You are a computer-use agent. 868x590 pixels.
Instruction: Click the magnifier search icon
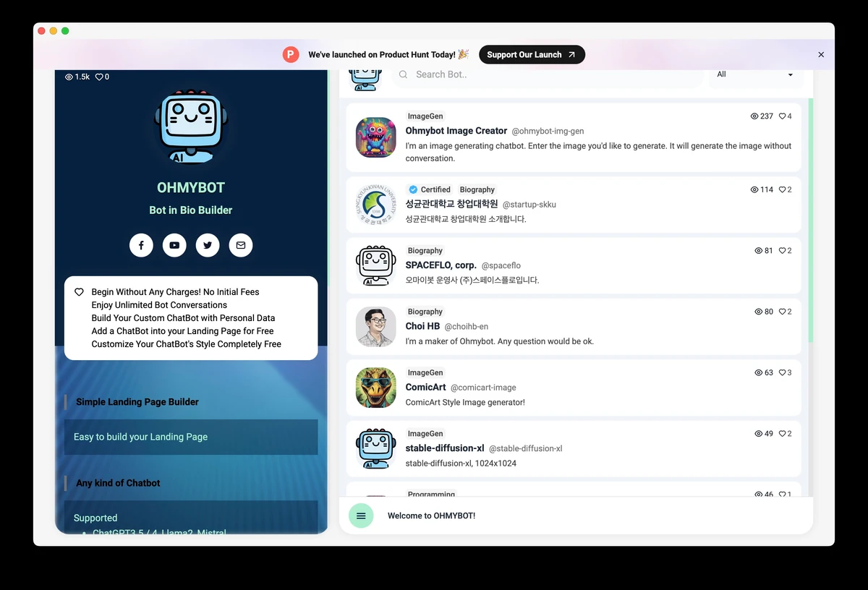(404, 74)
